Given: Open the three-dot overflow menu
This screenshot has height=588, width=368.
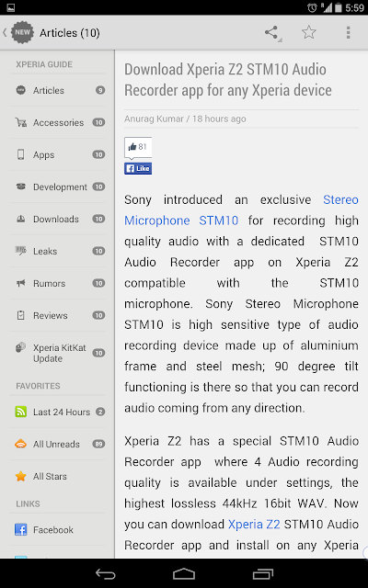Looking at the screenshot, I should pyautogui.click(x=348, y=33).
